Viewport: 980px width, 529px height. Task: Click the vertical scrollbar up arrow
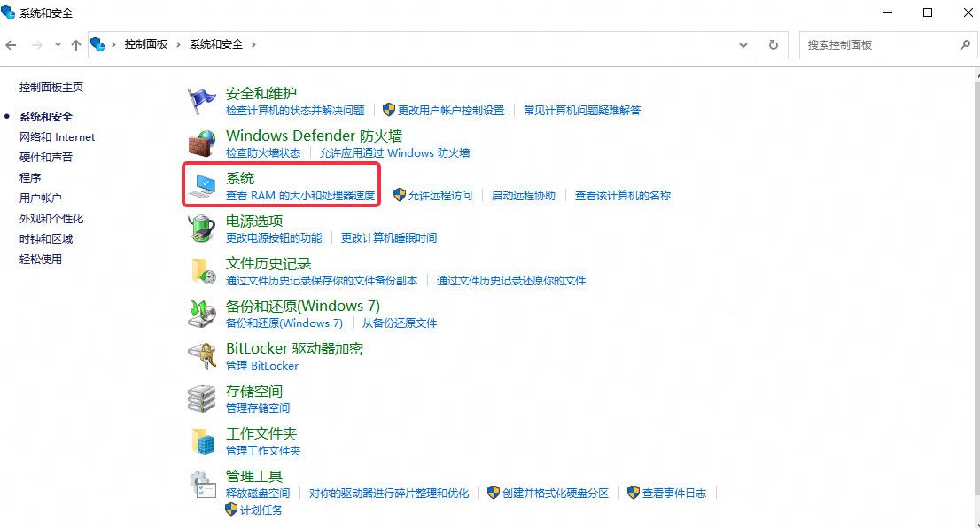tap(976, 75)
